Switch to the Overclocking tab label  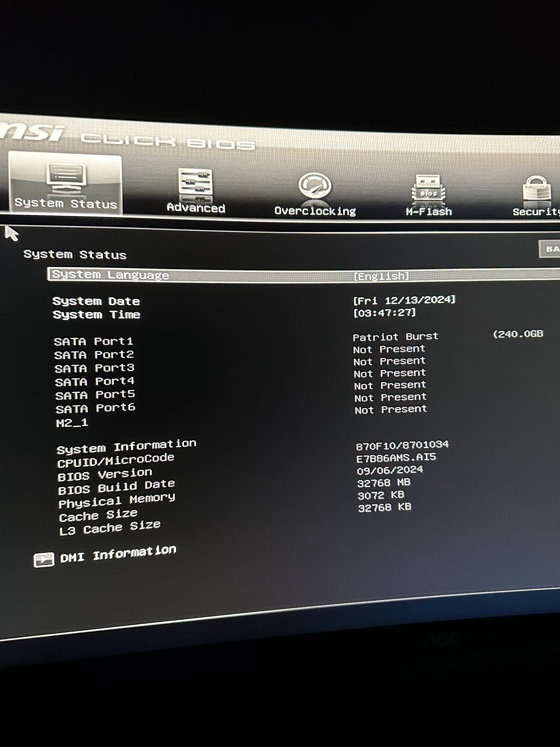pos(315,211)
